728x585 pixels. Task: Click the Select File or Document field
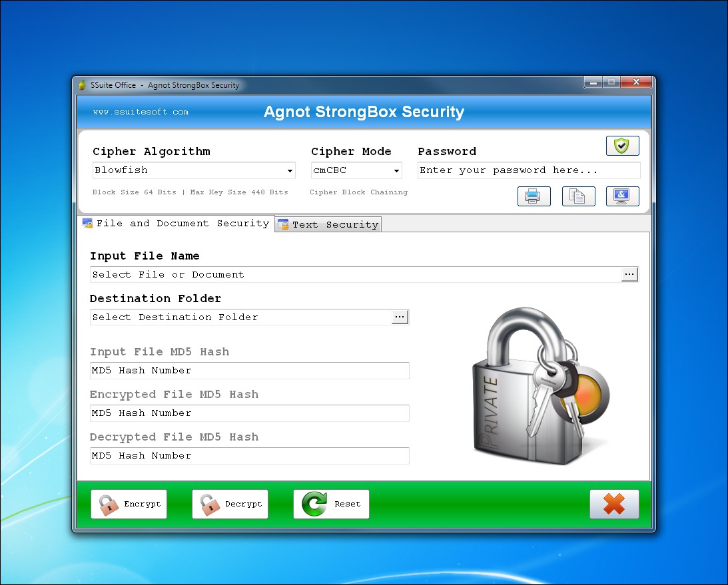[356, 274]
